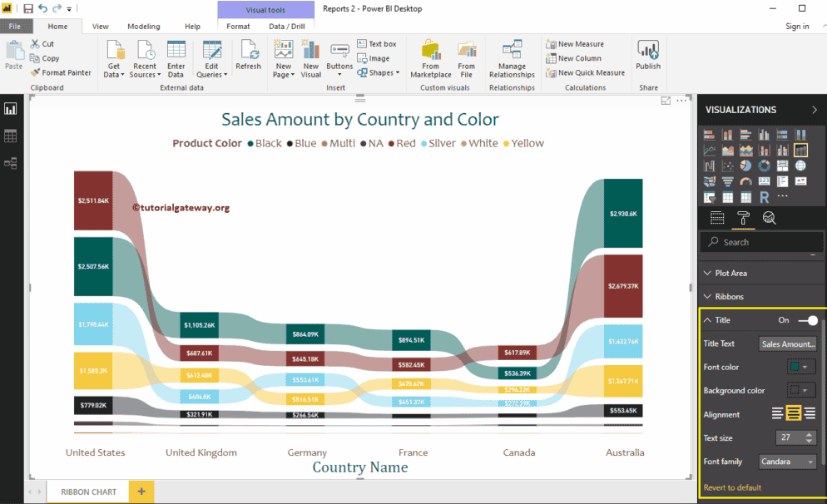Select the Funnel chart visual
Screen dimensions: 827x504
point(727,180)
